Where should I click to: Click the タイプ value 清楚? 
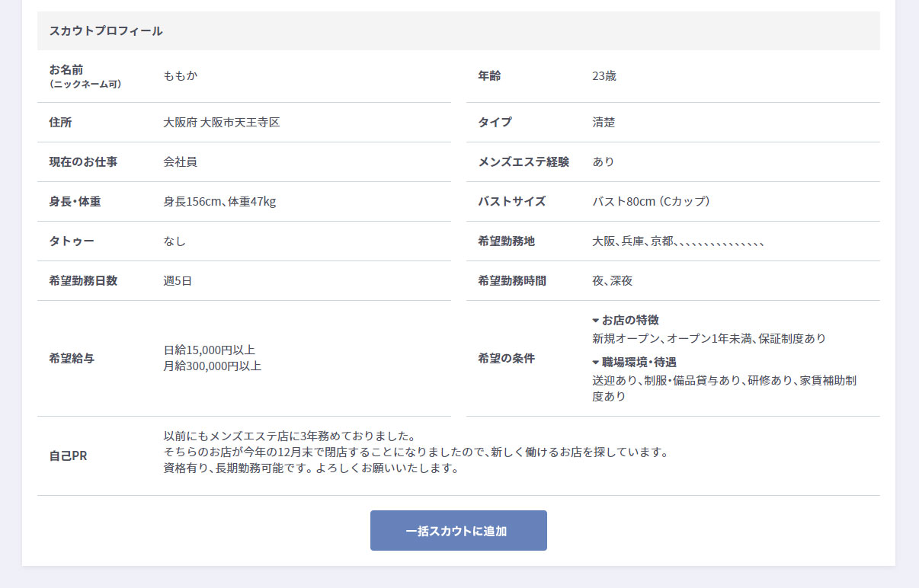tap(604, 122)
